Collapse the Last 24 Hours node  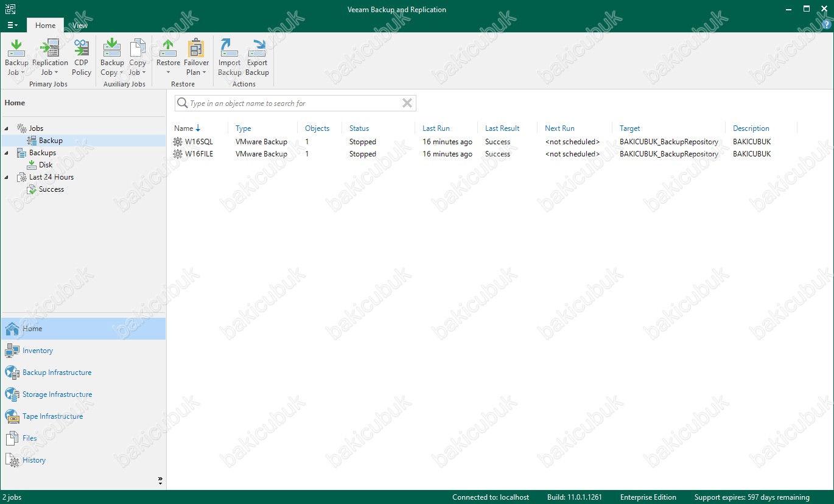coord(7,177)
